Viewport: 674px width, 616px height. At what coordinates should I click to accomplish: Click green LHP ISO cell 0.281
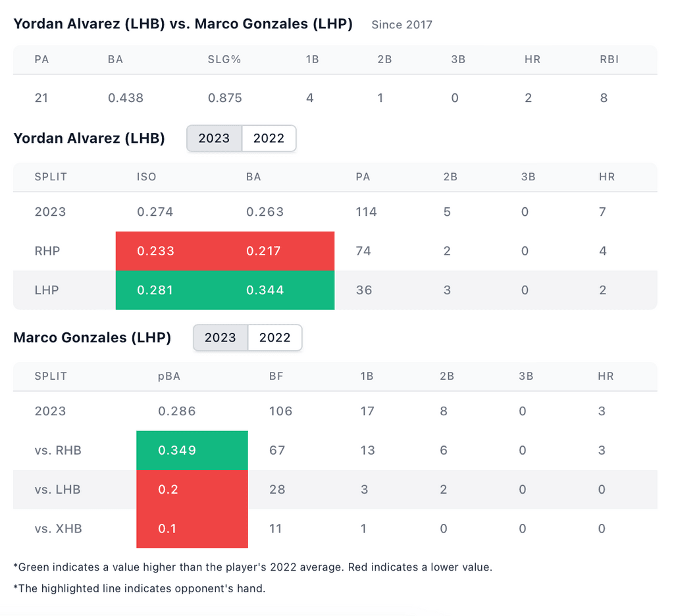155,290
